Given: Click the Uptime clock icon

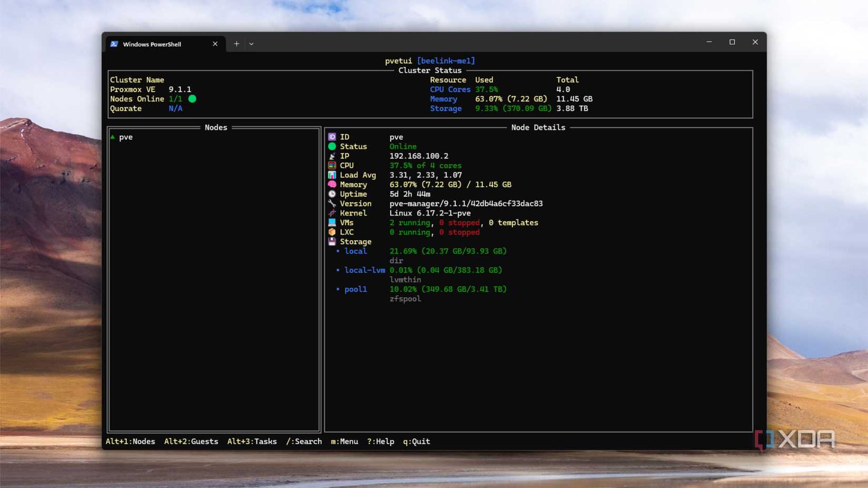Looking at the screenshot, I should click(x=332, y=194).
